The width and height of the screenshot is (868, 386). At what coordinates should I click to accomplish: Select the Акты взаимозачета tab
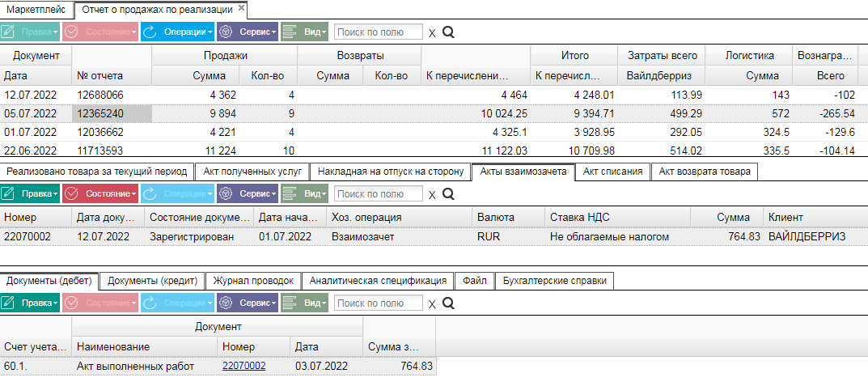[x=523, y=171]
